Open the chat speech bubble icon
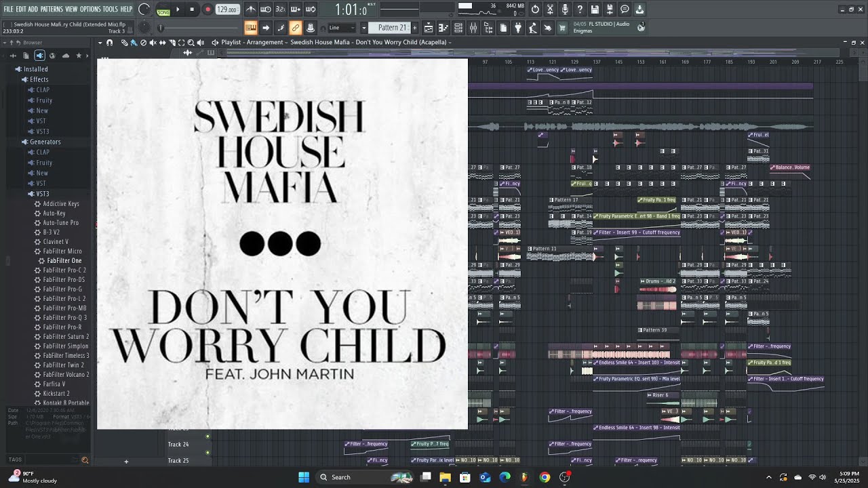 pos(625,9)
